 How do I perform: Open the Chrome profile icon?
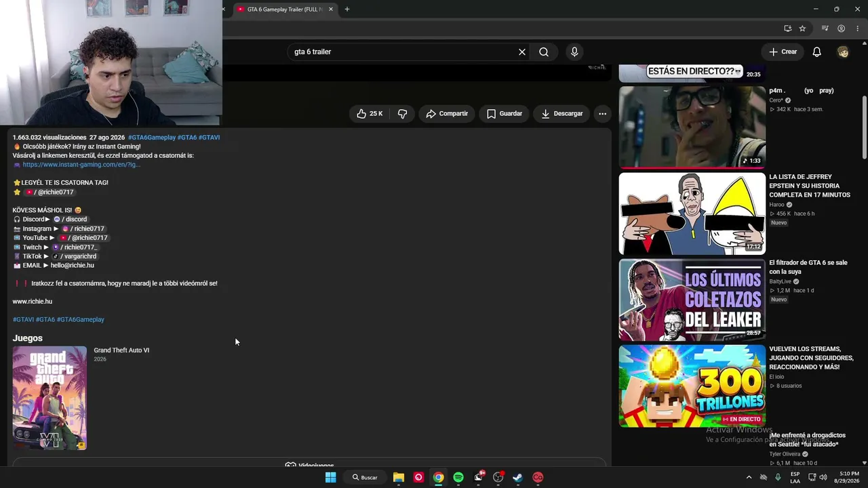pos(842,28)
